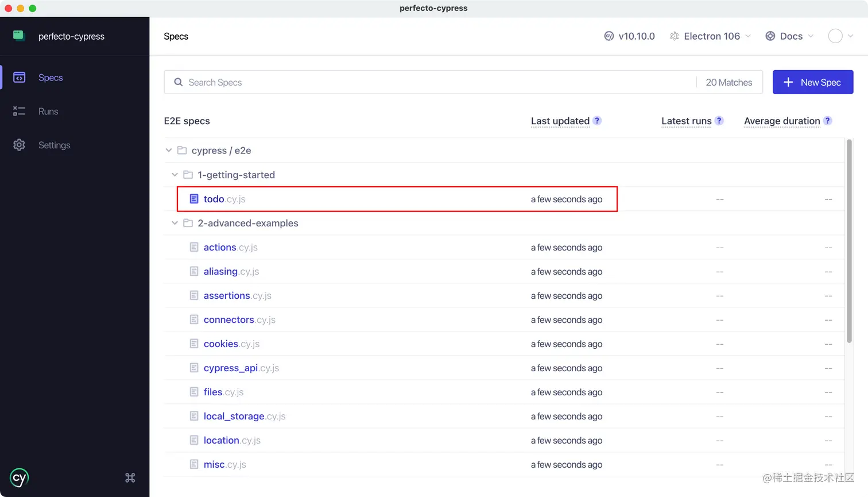The width and height of the screenshot is (868, 497).
Task: Click the connectors.cy.js file icon
Action: [194, 319]
